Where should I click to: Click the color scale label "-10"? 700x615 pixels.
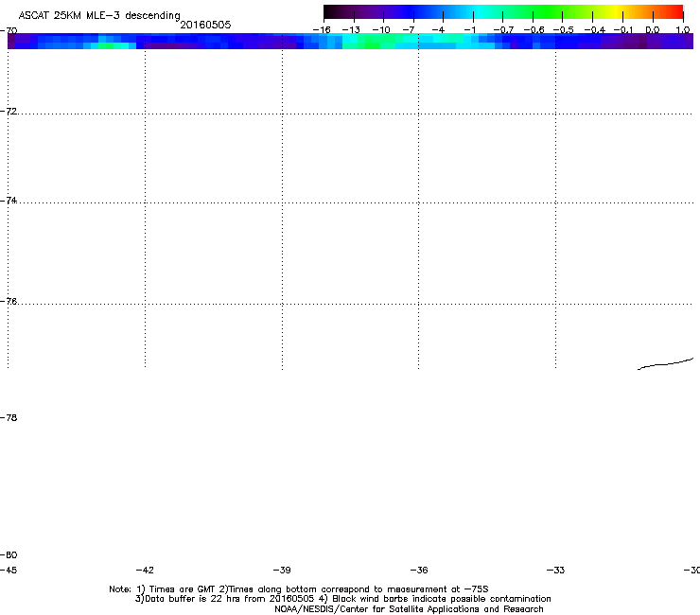[381, 29]
